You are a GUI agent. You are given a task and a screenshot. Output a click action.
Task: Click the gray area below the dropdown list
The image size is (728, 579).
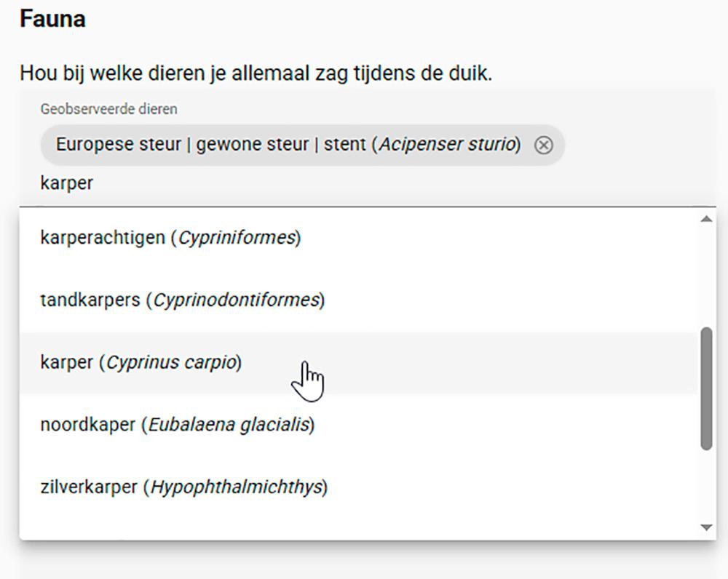click(x=364, y=560)
